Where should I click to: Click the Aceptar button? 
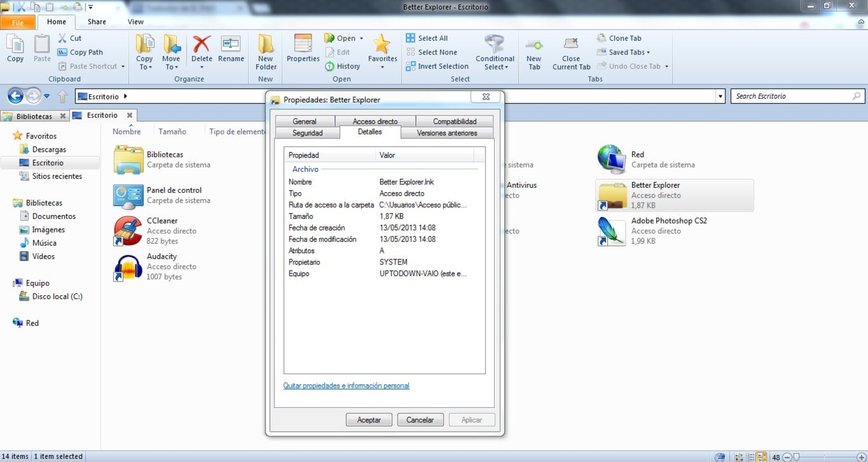(x=369, y=420)
